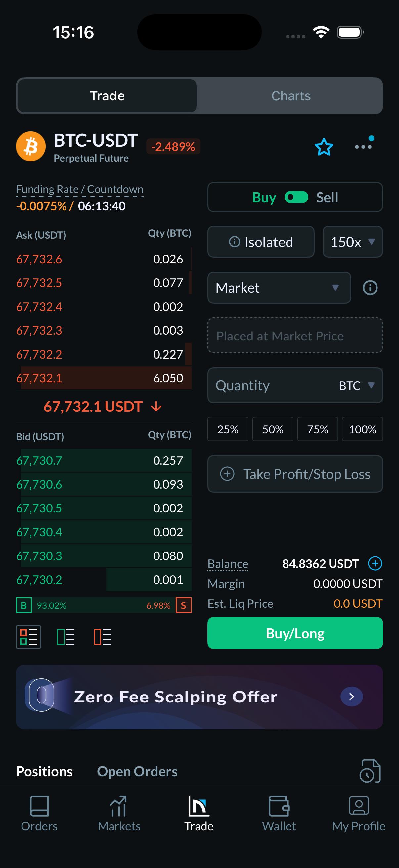Show asks-only order book layout
This screenshot has height=868, width=399.
click(102, 637)
